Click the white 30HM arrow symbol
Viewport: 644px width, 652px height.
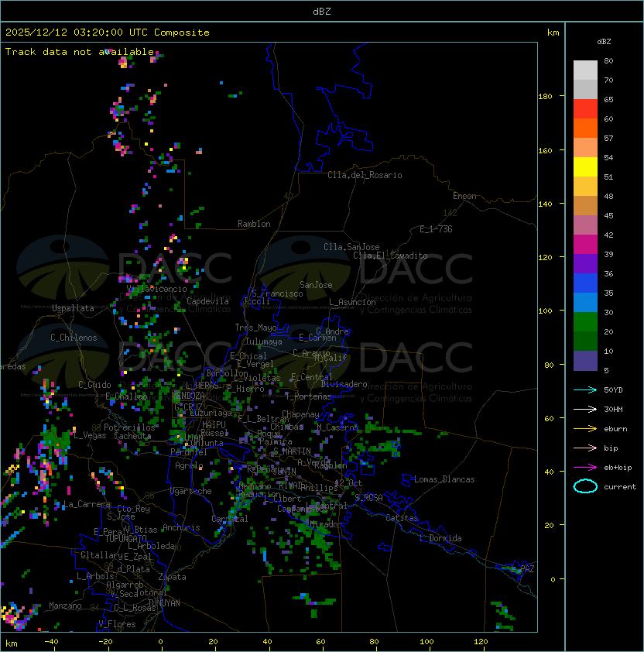pos(585,409)
